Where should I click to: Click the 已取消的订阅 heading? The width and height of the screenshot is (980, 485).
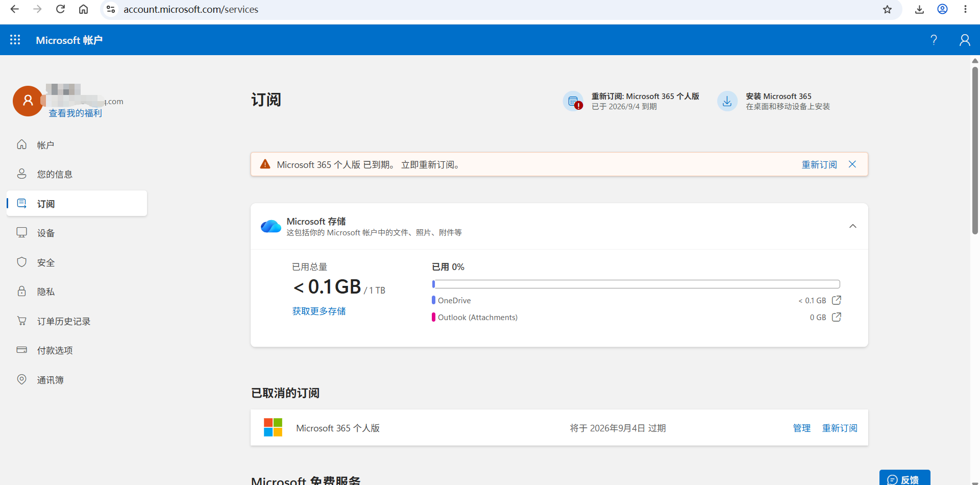click(285, 393)
